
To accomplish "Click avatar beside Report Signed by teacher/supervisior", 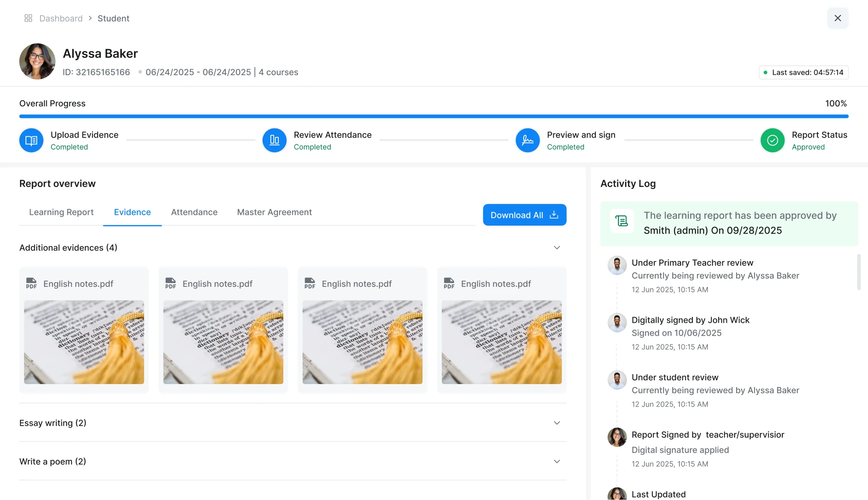I will pos(617,437).
